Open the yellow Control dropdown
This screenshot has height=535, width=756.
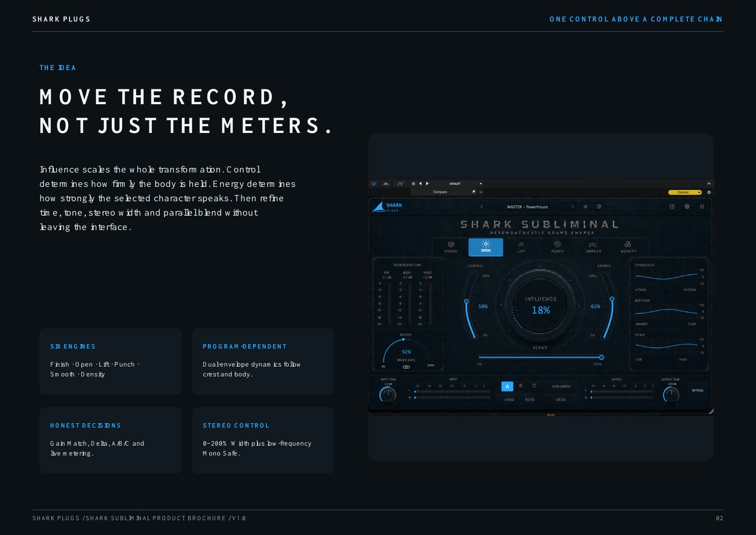685,192
